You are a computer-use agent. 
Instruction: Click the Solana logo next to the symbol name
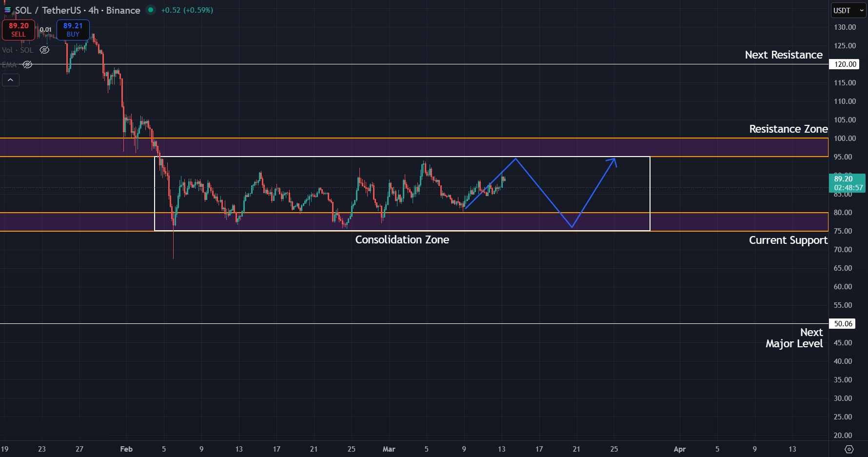[7, 10]
